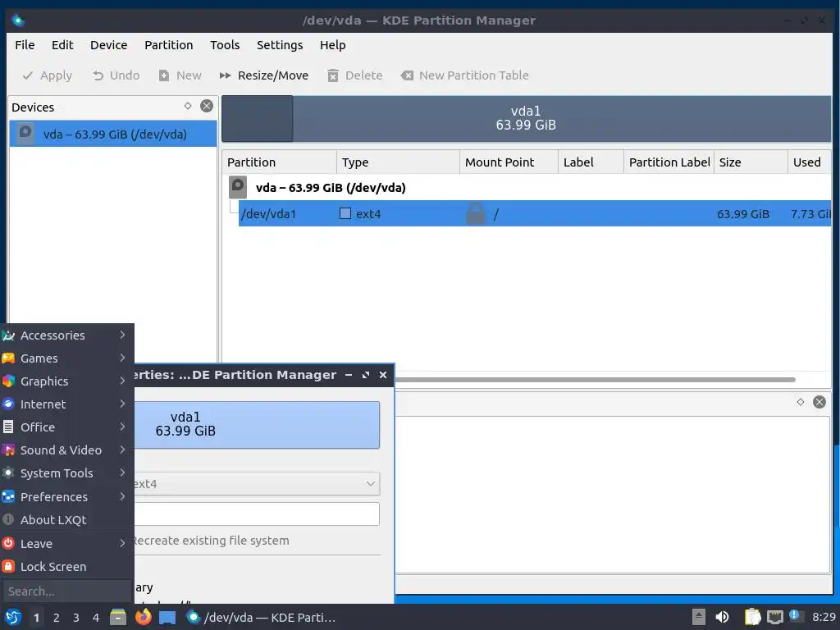Close the properties dialog
The height and width of the screenshot is (630, 840).
(383, 375)
